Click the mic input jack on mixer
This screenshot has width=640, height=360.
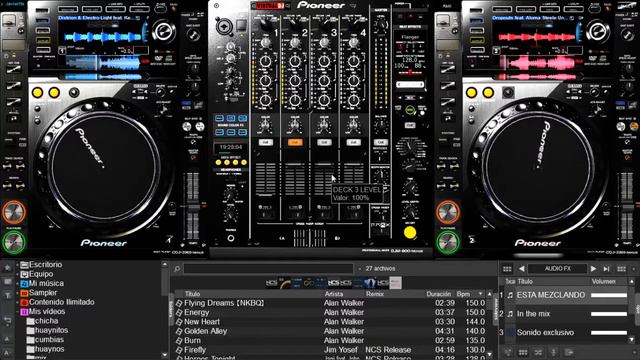coord(224,27)
